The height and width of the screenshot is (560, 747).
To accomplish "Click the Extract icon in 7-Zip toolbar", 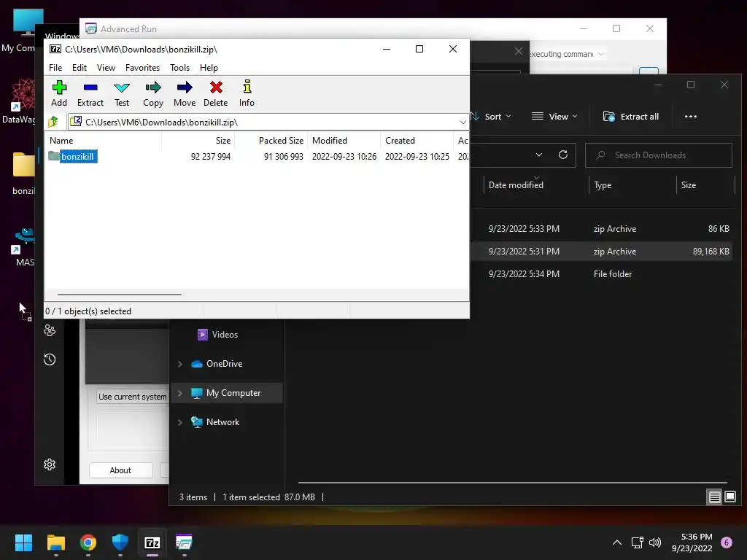I will point(90,93).
